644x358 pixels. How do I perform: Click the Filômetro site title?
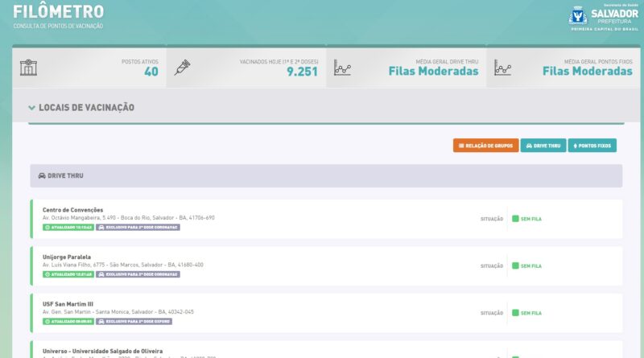pos(58,12)
